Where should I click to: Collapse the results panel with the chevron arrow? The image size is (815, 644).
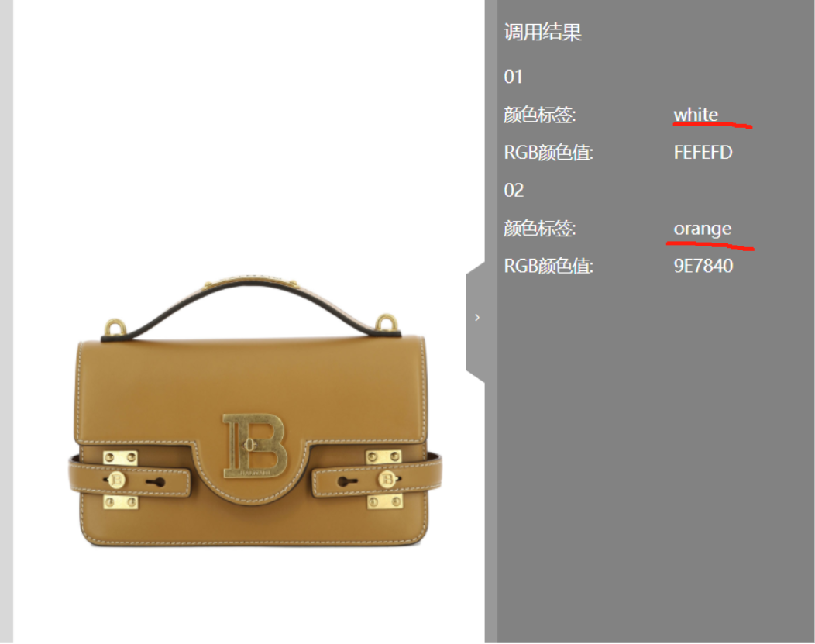pos(476,317)
